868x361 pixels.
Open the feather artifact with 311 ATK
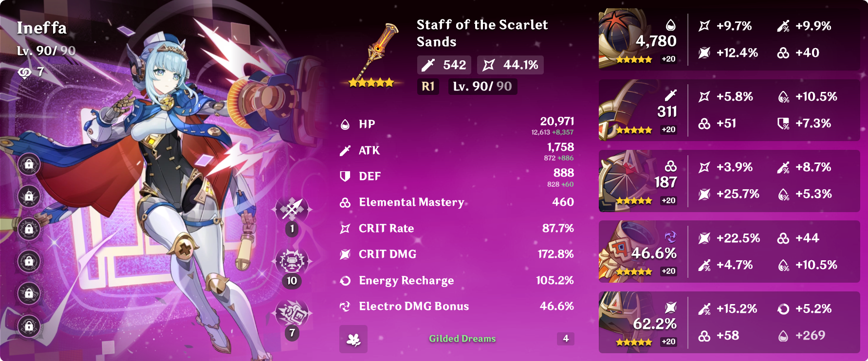pyautogui.click(x=729, y=110)
